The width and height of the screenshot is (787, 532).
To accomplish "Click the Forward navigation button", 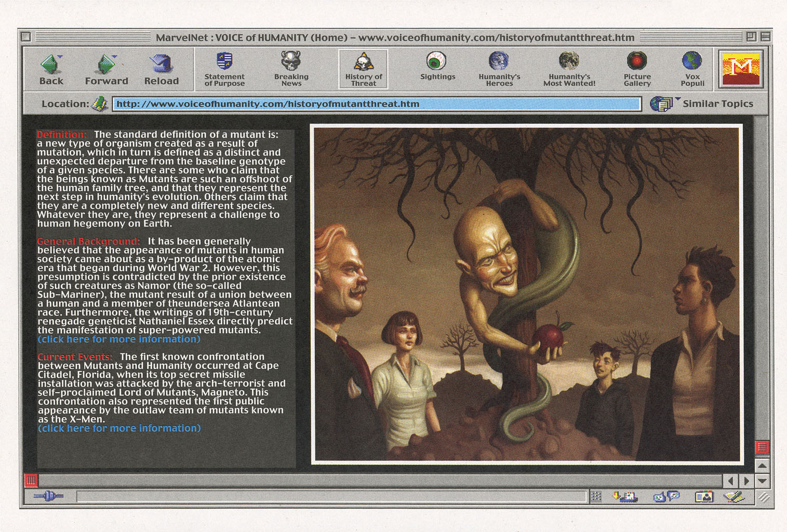I will (x=106, y=69).
